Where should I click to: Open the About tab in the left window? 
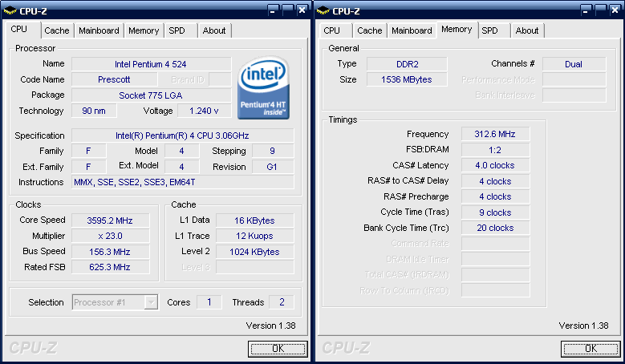(214, 30)
